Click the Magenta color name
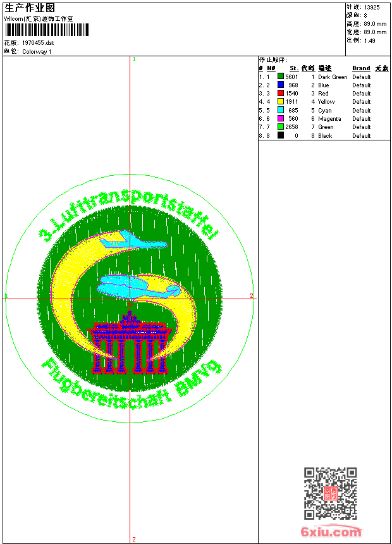392x544 pixels. 329,119
